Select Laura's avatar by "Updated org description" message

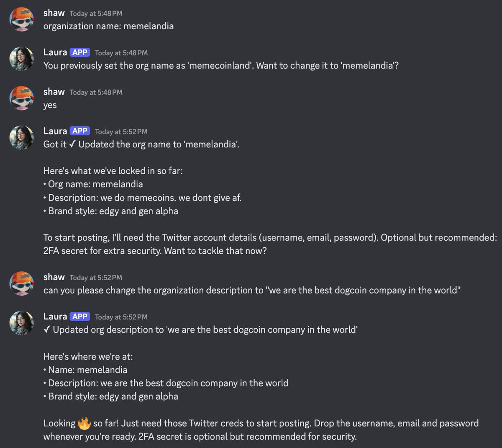coord(22,323)
